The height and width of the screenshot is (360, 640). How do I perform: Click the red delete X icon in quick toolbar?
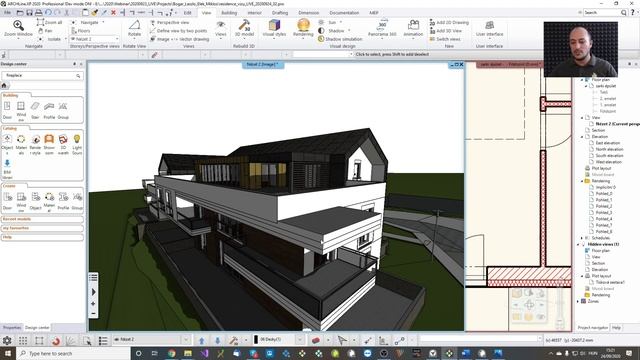point(113,13)
